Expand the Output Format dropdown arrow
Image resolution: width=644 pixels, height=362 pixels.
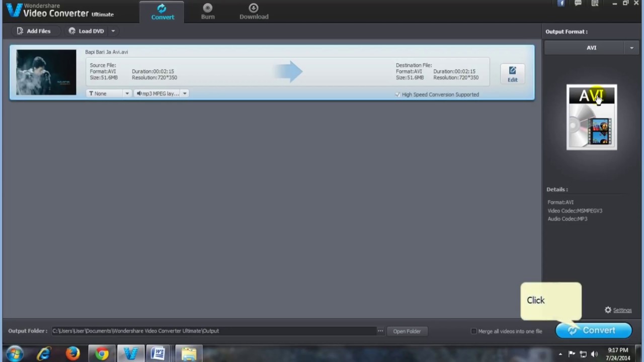632,48
